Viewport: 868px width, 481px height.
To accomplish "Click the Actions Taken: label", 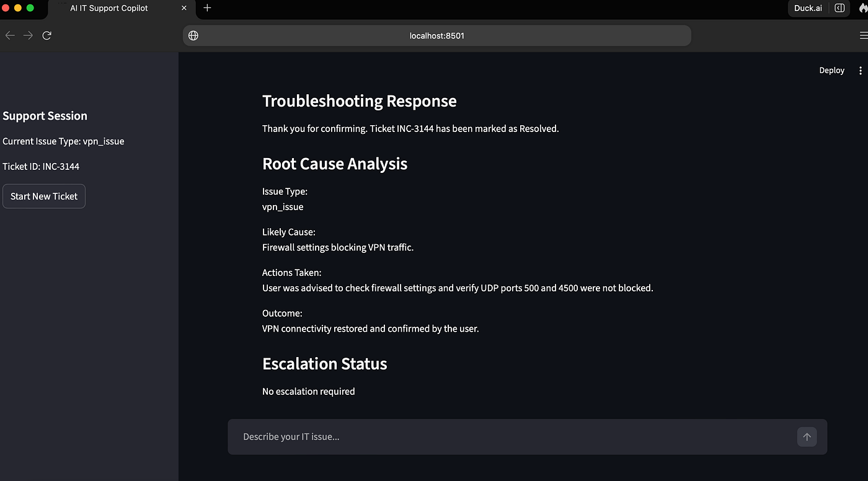I will pos(291,273).
